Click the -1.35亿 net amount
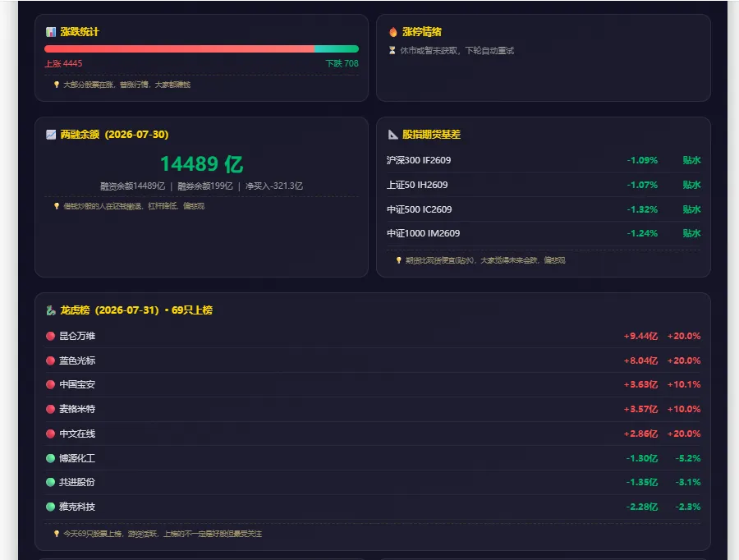This screenshot has width=739, height=560. coord(642,482)
